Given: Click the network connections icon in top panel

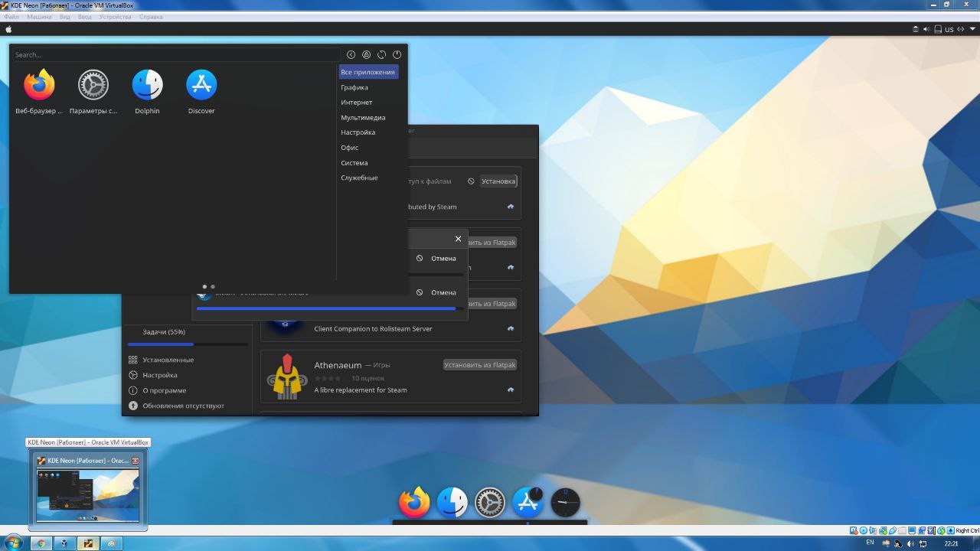Looking at the screenshot, I should click(x=961, y=29).
